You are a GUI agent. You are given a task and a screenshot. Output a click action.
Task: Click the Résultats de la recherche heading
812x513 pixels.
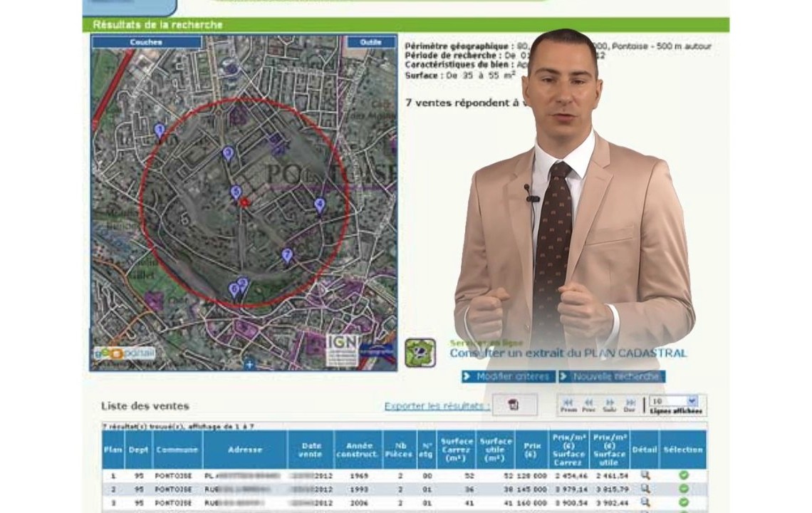click(x=158, y=25)
